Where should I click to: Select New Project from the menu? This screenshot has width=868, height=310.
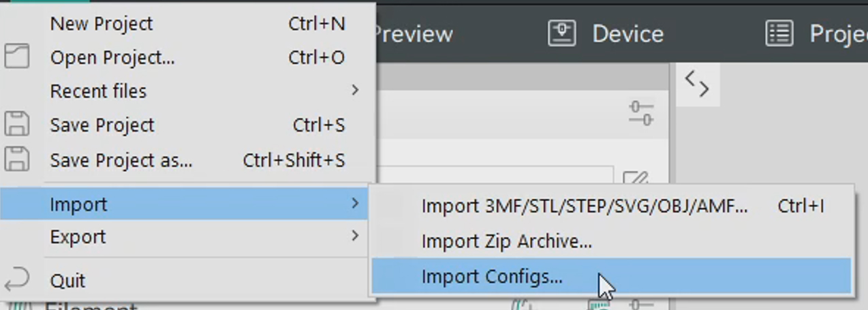[102, 24]
